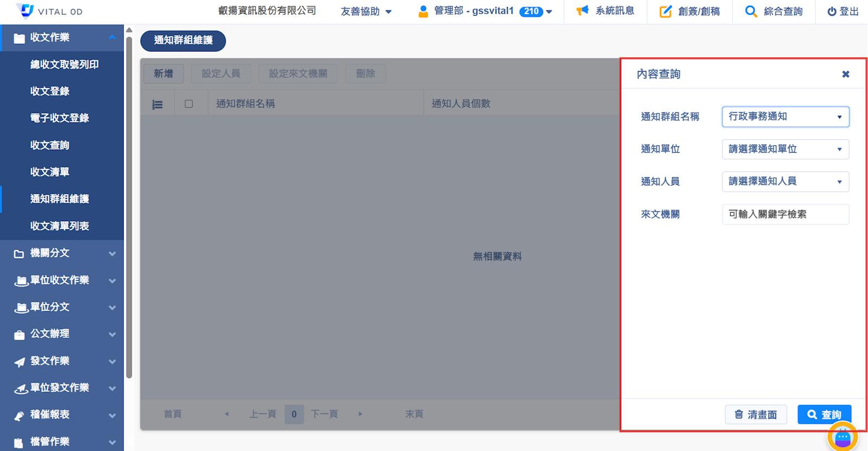Open the 請選擇通知人員 dropdown
Image resolution: width=868 pixels, height=451 pixels.
pos(785,182)
